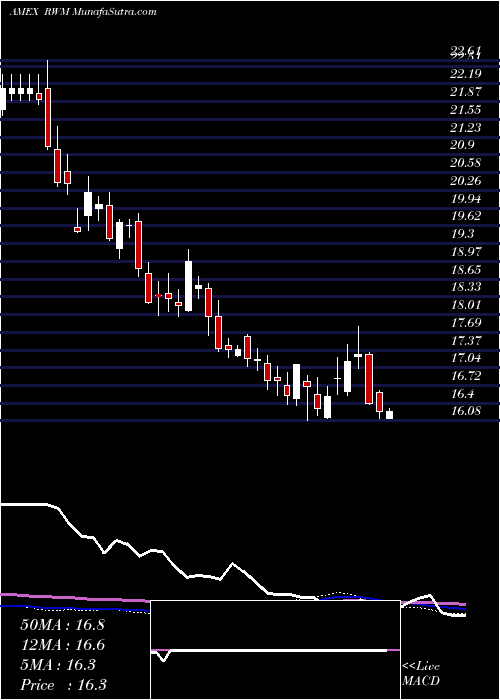Click the 16.72 price axis label
The image size is (500, 700).
(x=466, y=375)
